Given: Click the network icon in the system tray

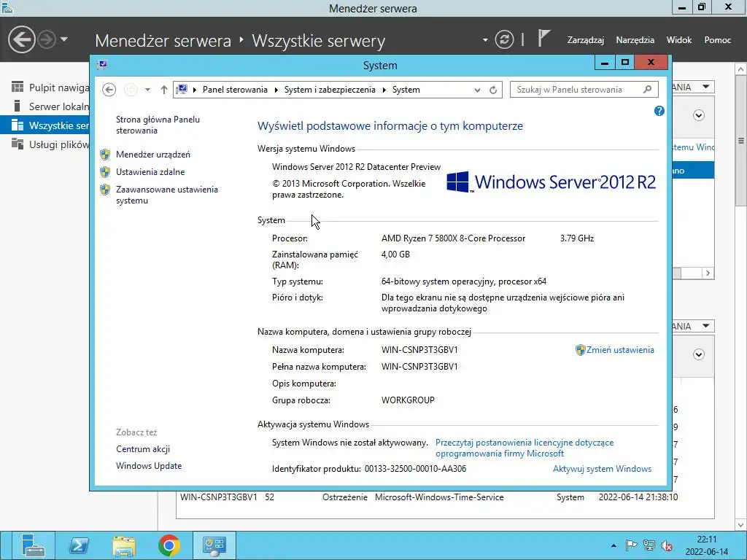Looking at the screenshot, I should (x=649, y=545).
